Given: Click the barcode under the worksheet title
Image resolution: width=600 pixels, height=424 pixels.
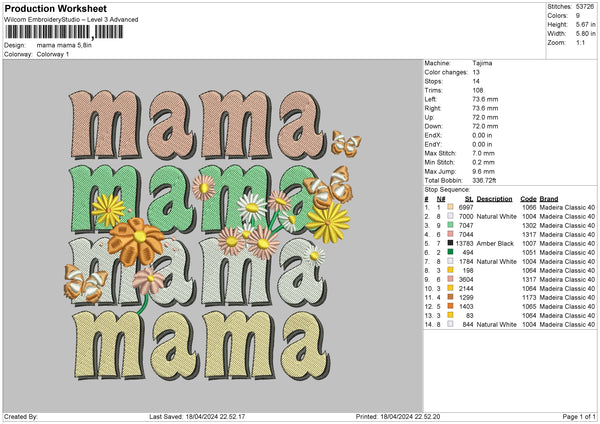Looking at the screenshot, I should click(x=64, y=32).
